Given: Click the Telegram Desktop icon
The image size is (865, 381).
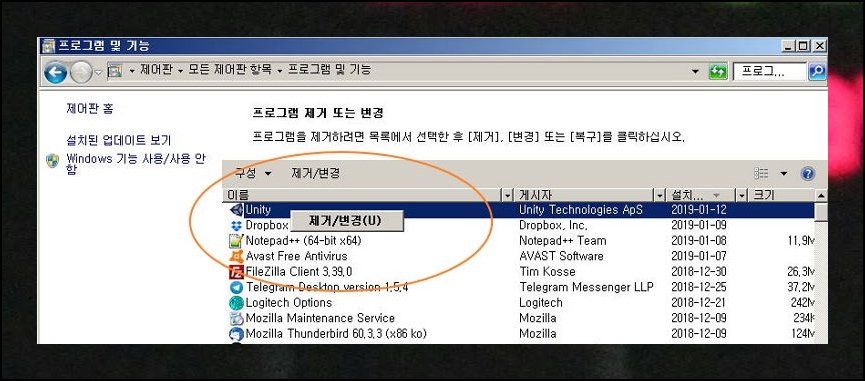Looking at the screenshot, I should 236,287.
